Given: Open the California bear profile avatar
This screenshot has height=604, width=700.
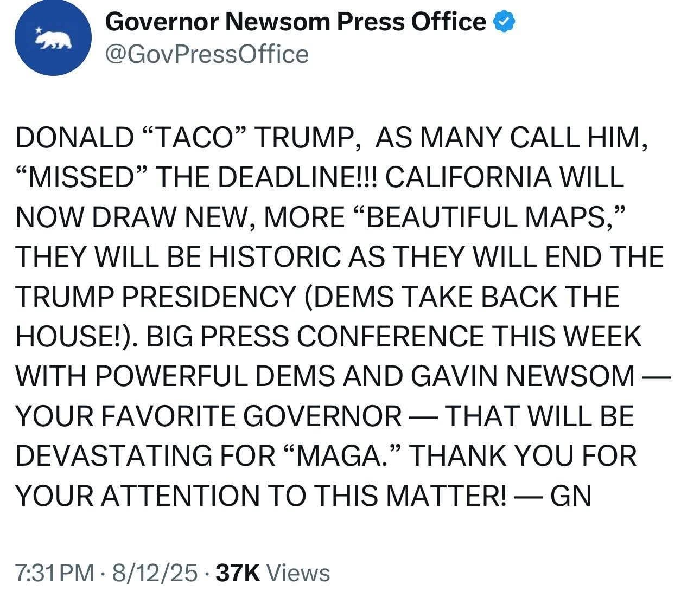Looking at the screenshot, I should click(53, 37).
